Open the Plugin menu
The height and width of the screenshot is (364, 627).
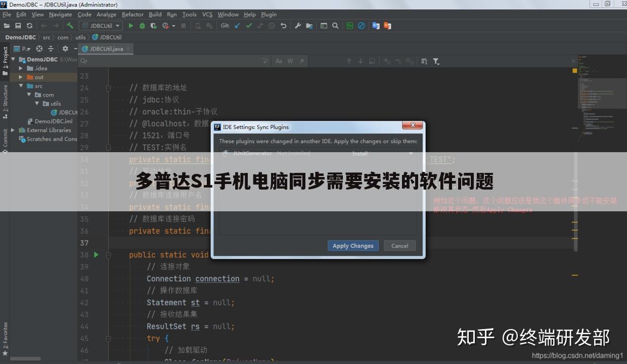pos(268,14)
